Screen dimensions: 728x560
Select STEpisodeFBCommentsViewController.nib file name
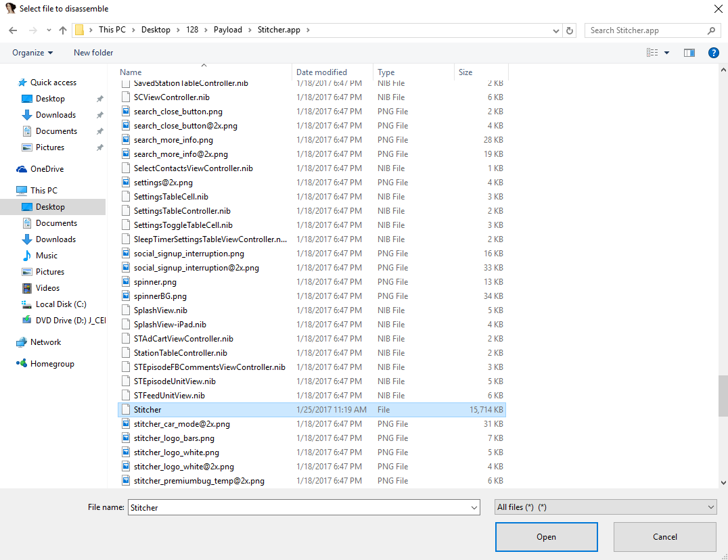(x=209, y=367)
